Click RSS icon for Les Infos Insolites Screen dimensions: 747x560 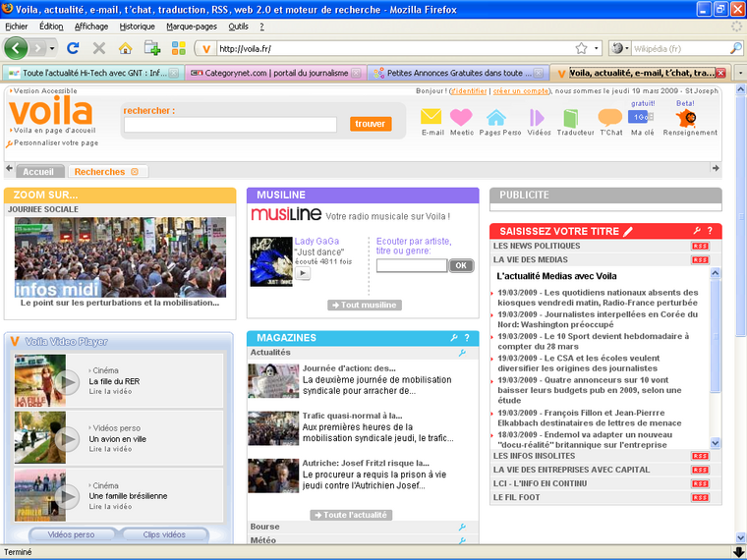(700, 456)
